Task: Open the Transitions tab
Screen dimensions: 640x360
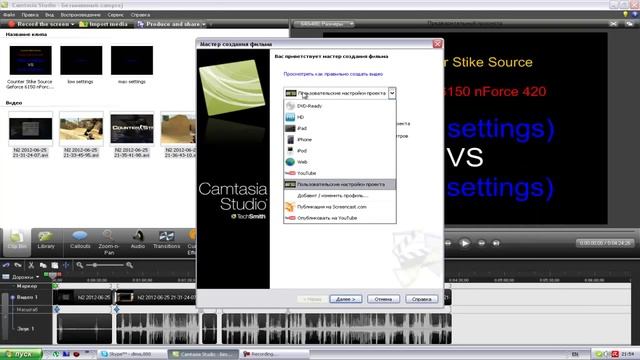Action: click(x=166, y=241)
